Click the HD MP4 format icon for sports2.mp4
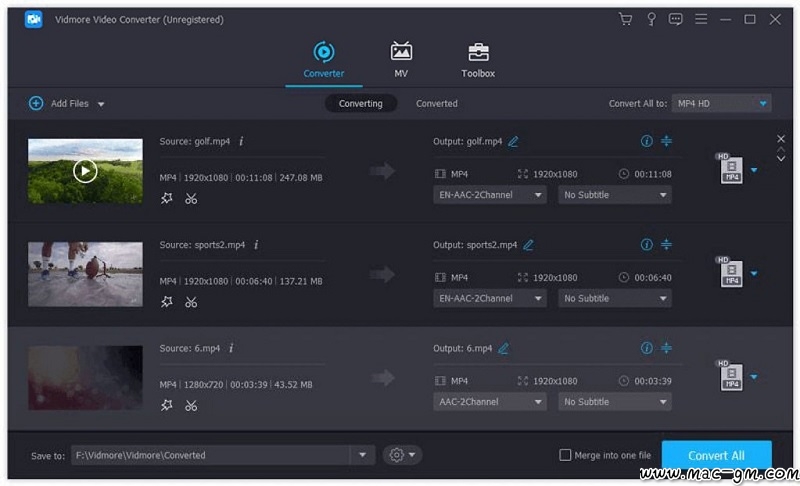 click(x=730, y=272)
